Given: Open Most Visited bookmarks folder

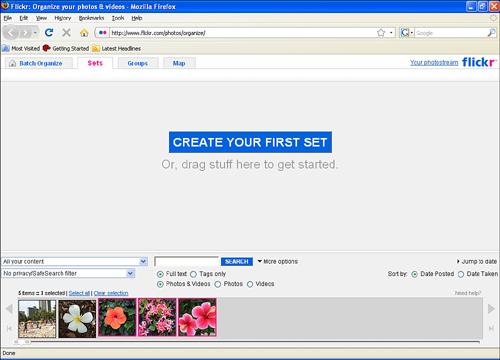Looking at the screenshot, I should [21, 48].
